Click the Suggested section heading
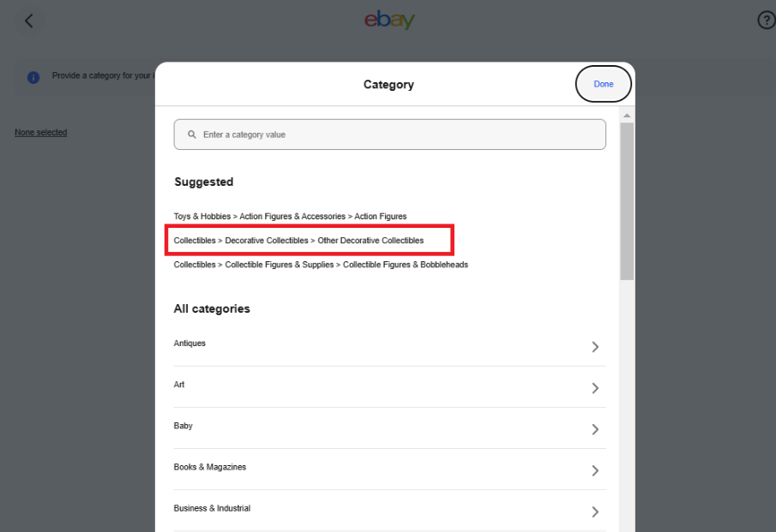This screenshot has height=532, width=776. pos(204,182)
